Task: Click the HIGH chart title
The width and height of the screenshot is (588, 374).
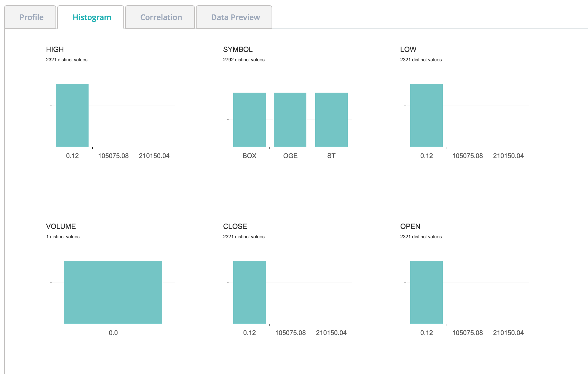Action: 55,49
